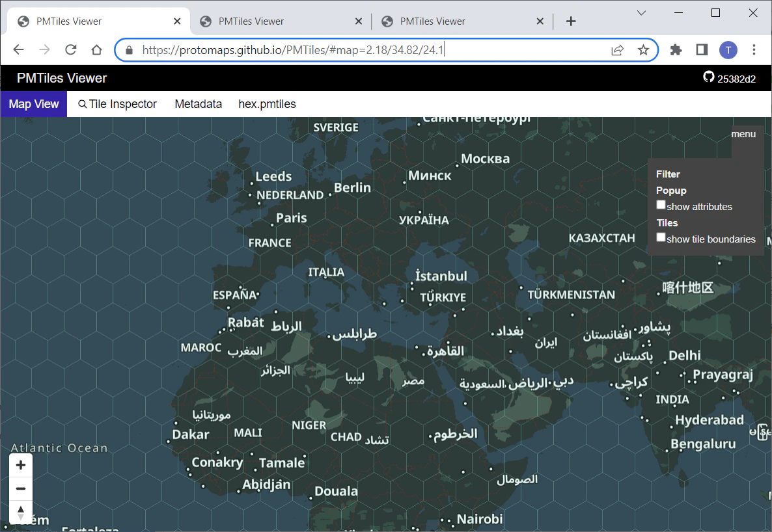The image size is (772, 532).
Task: Bookmark this page with star icon
Action: coord(643,49)
